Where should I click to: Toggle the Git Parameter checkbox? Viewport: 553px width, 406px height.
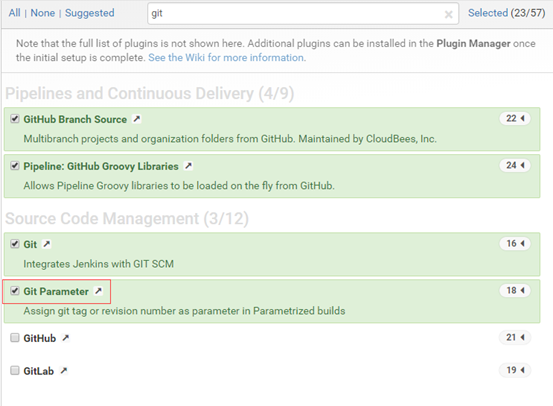tap(14, 291)
